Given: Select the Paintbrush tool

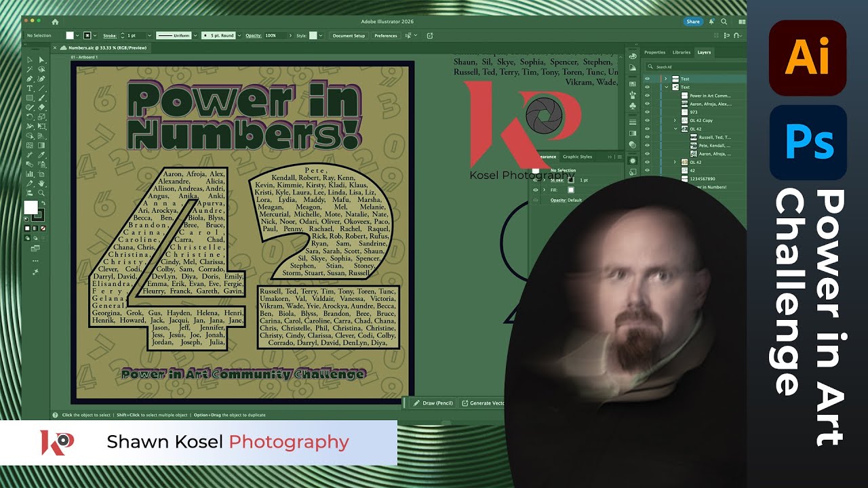Looking at the screenshot, I should pos(42,98).
